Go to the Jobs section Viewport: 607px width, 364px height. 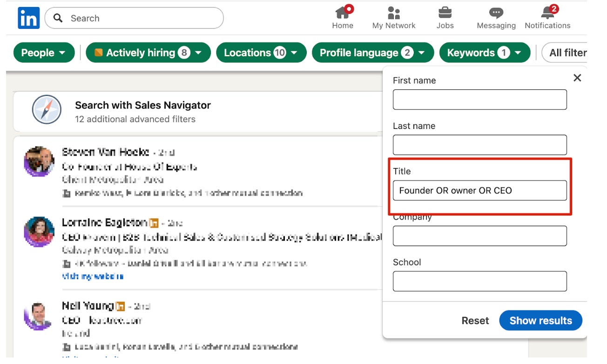point(445,18)
